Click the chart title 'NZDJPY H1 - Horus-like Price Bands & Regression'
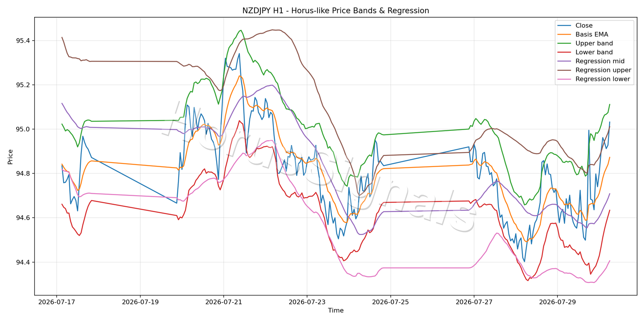644x322 pixels. [336, 11]
